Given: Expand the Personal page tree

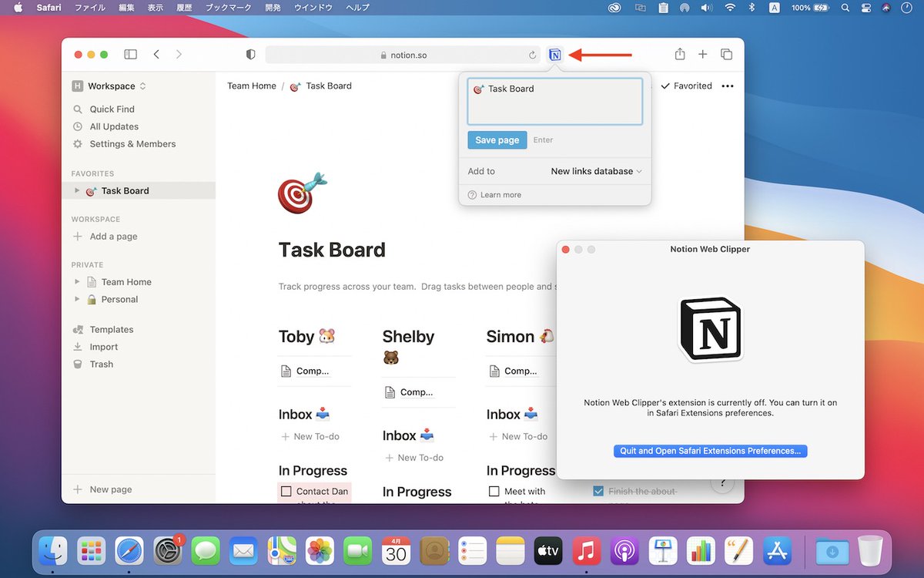Looking at the screenshot, I should [77, 299].
